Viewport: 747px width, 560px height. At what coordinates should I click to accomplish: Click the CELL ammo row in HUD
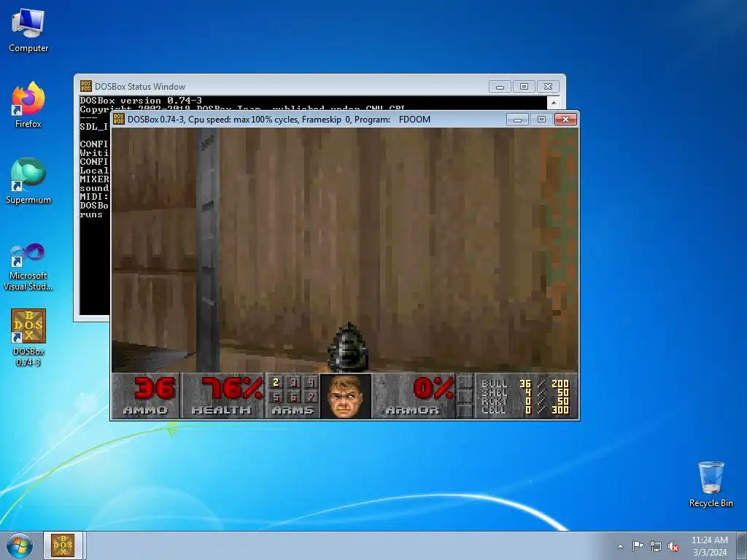pyautogui.click(x=525, y=410)
